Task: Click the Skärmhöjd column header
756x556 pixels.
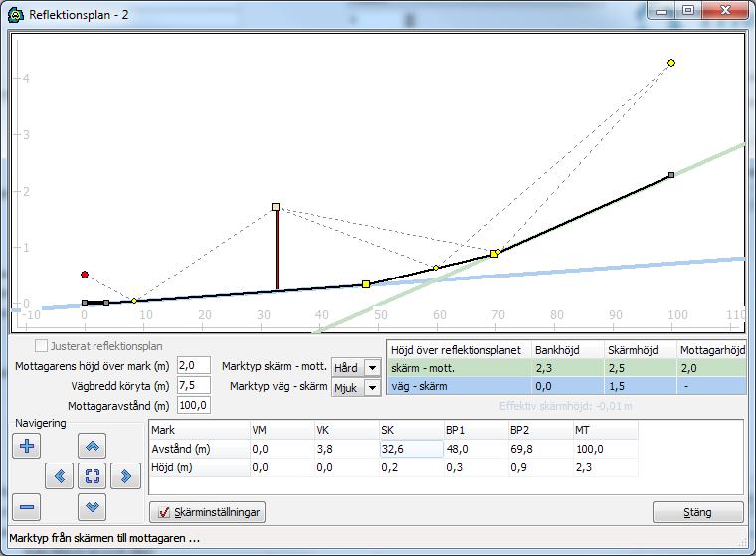Action: coord(640,350)
